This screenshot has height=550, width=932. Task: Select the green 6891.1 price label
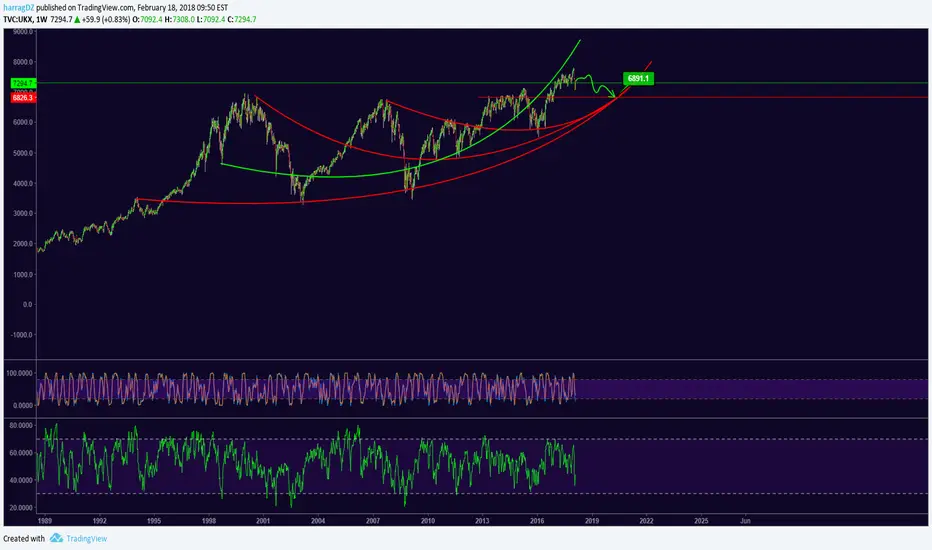pyautogui.click(x=638, y=78)
